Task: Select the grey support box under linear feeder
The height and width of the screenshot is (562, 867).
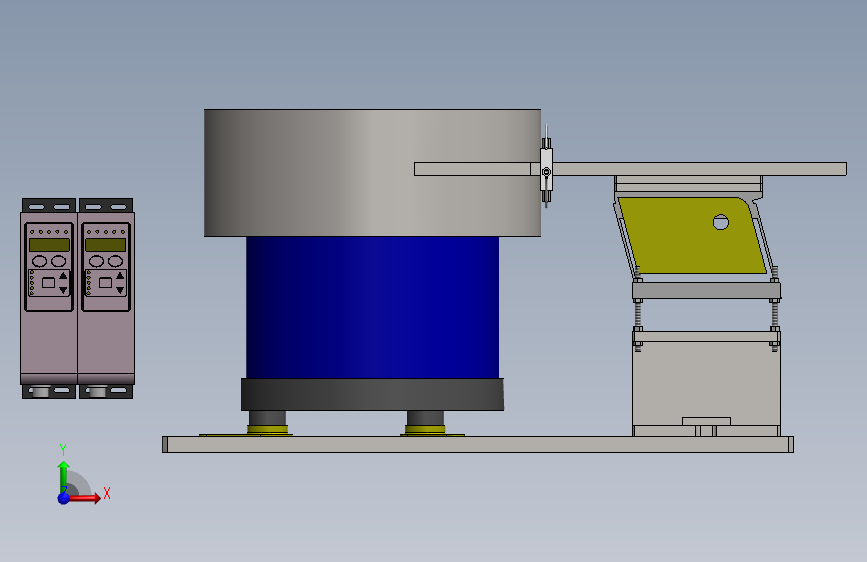Action: click(x=707, y=384)
